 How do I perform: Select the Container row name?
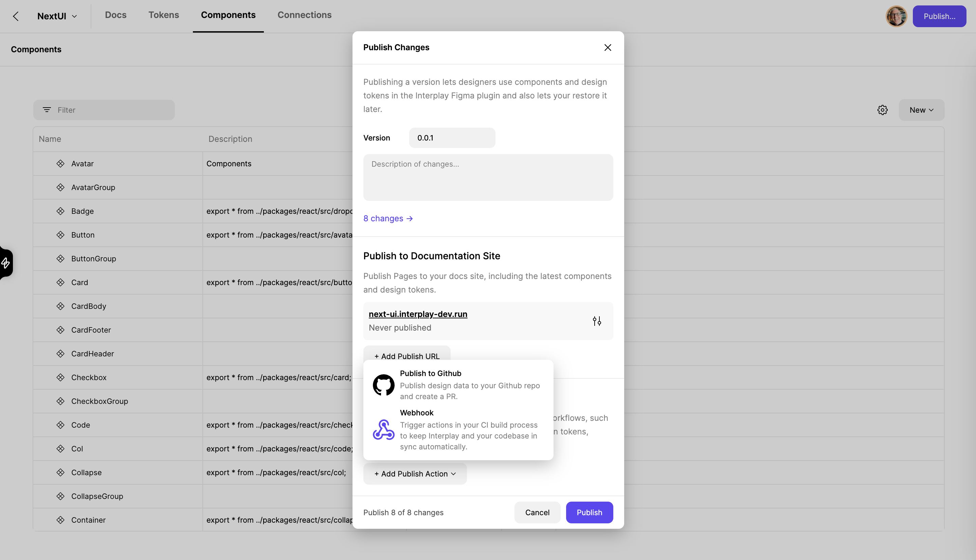coord(88,520)
